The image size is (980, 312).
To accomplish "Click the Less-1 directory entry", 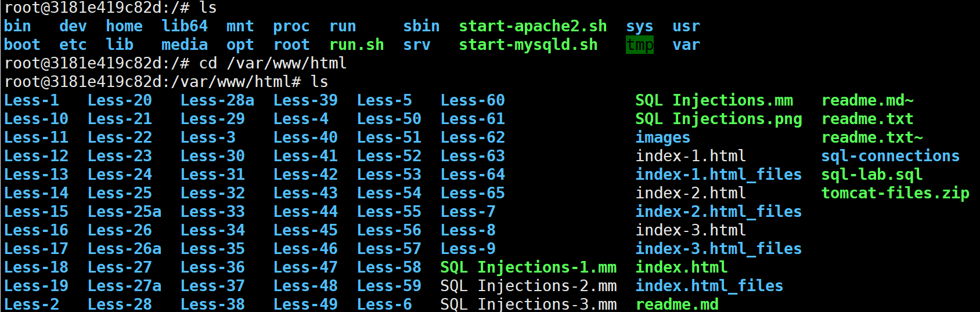I will click(31, 100).
